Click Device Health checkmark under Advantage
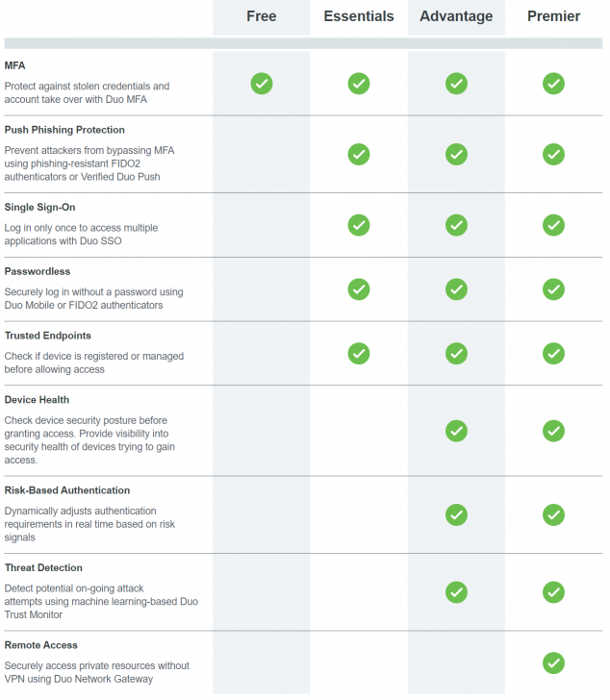Viewport: 610px width, 700px height. tap(456, 431)
